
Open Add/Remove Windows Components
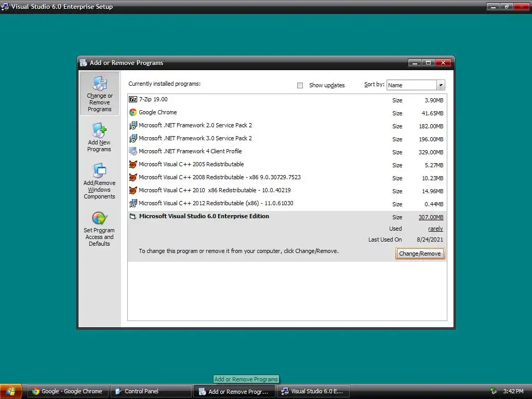[99, 181]
